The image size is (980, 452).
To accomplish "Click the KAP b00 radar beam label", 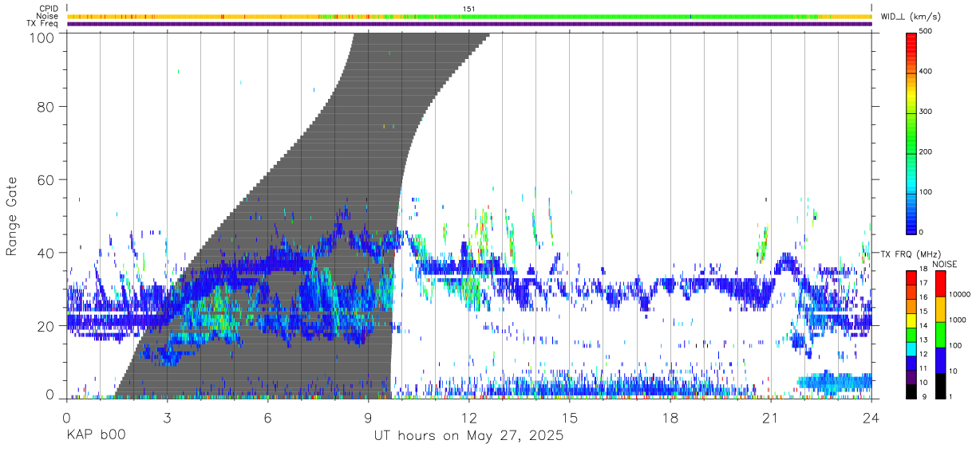I will 95,436.
